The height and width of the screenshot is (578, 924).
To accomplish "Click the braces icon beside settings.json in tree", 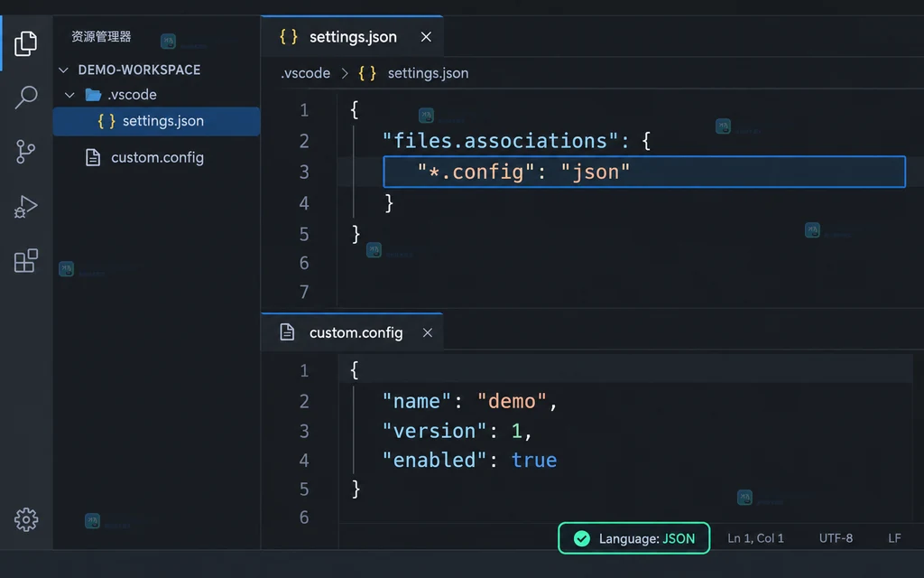I will point(106,121).
